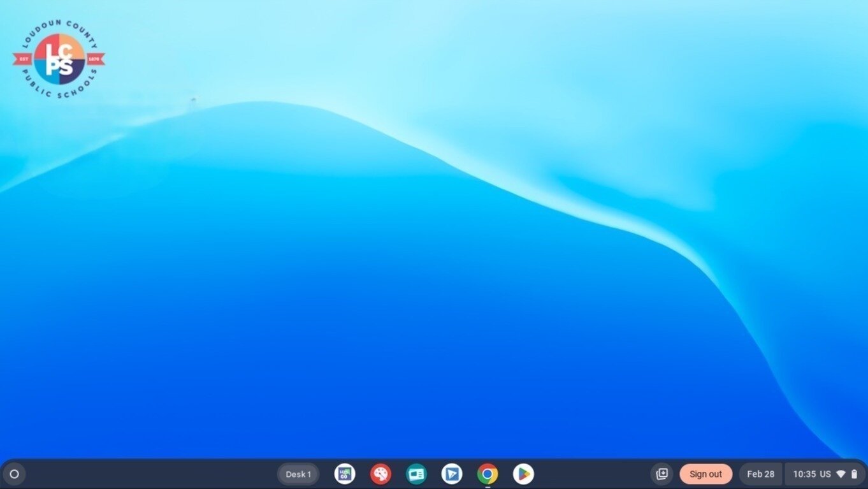
Task: Click the battery status icon
Action: click(854, 474)
